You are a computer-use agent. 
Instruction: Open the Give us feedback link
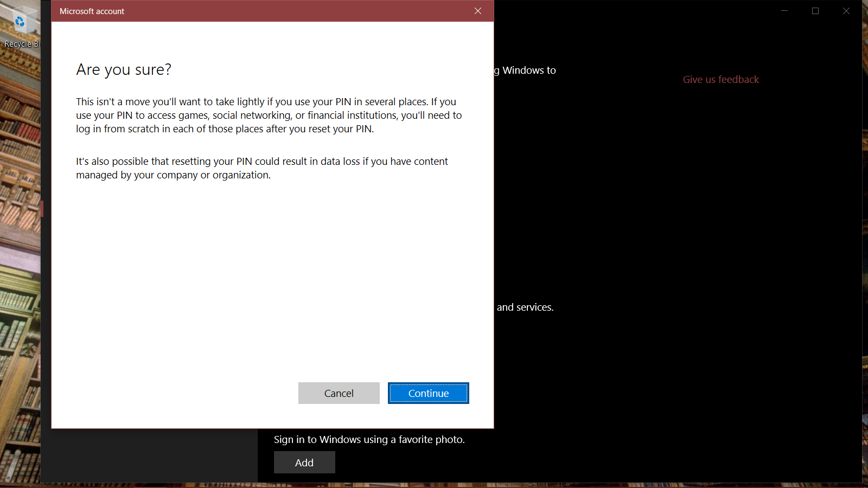point(720,79)
